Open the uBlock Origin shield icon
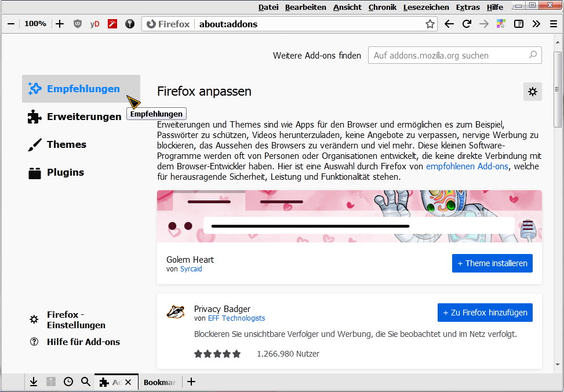This screenshot has width=564, height=392. (x=77, y=24)
